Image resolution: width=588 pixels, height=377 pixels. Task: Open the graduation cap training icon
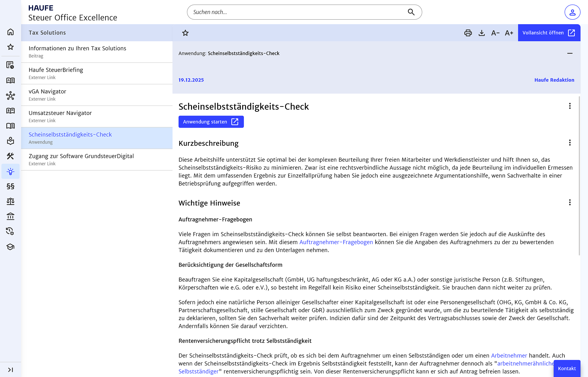point(11,247)
